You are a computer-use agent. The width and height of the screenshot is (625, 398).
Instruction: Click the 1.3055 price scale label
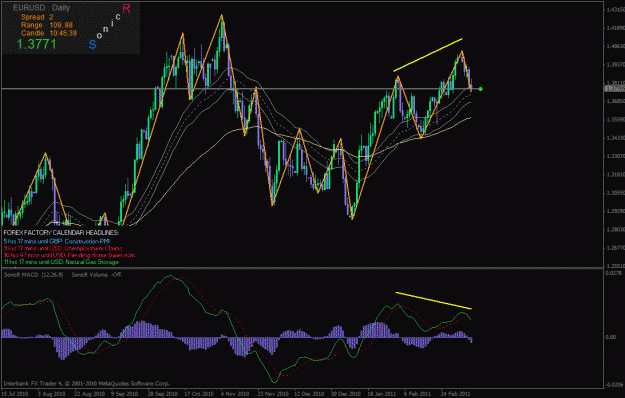pos(615,193)
